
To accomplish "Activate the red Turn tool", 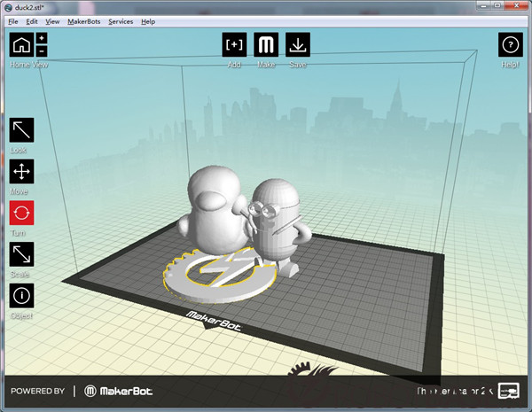I will point(21,214).
